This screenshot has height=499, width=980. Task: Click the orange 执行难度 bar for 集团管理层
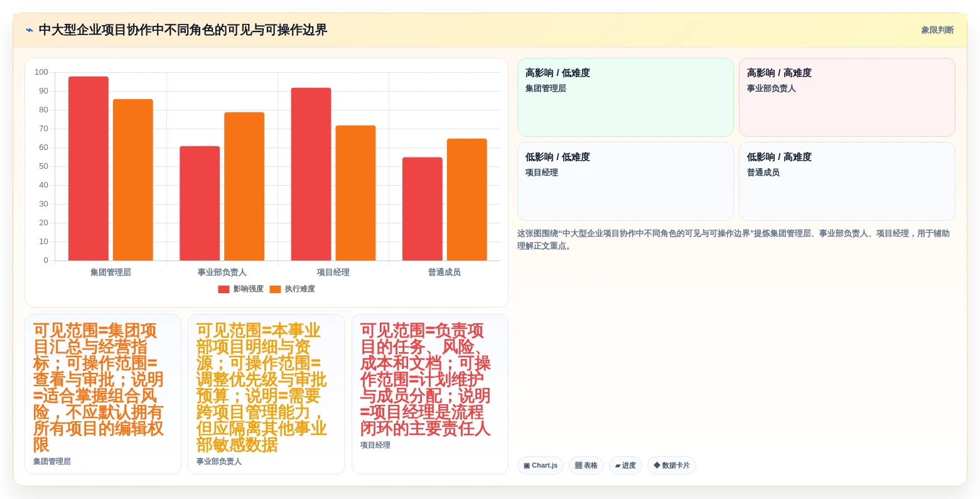point(133,180)
